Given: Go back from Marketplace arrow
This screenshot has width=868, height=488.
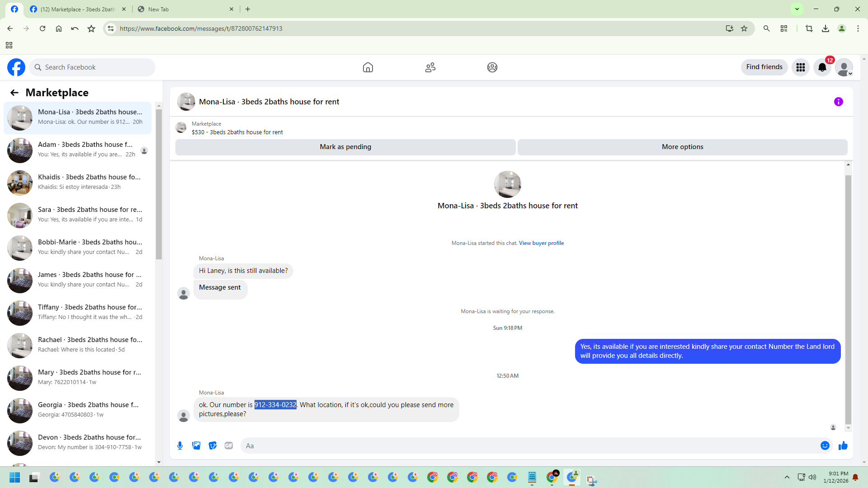Looking at the screenshot, I should [14, 93].
